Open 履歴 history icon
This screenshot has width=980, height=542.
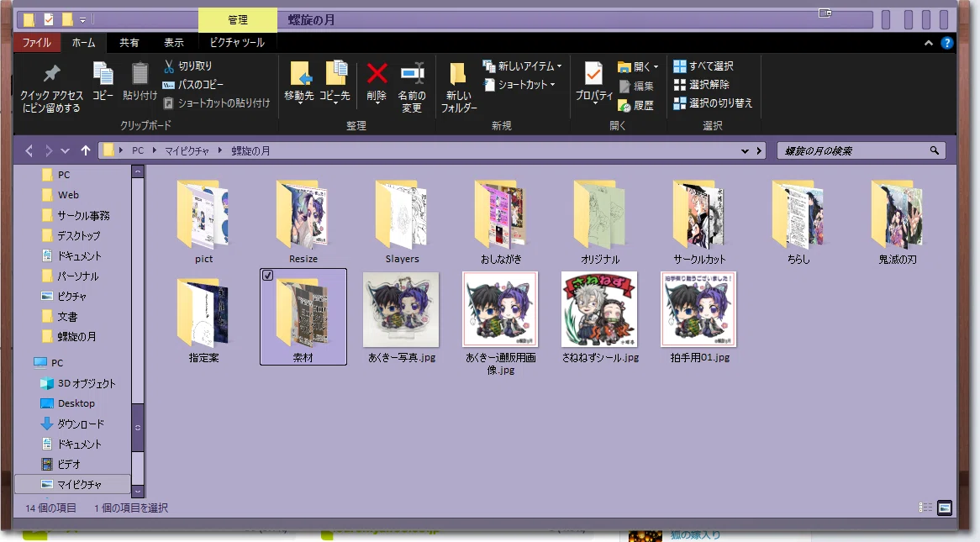(x=636, y=106)
